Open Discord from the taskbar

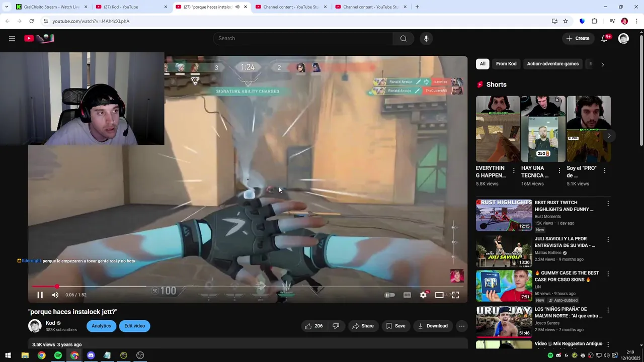coord(91,355)
